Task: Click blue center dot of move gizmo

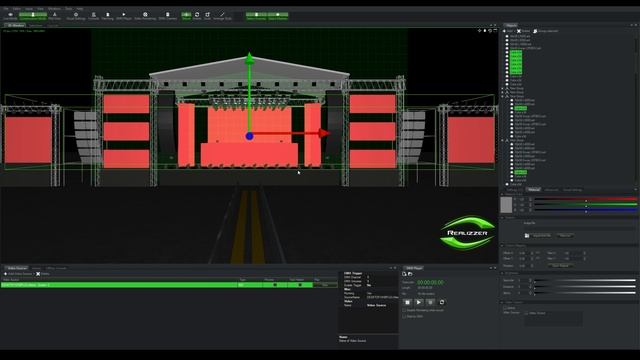Action: [249, 136]
